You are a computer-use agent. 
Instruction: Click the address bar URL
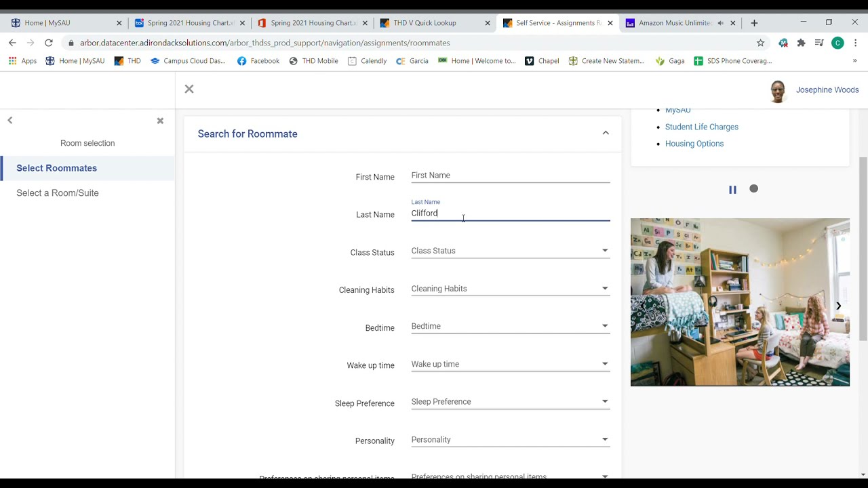[x=265, y=43]
